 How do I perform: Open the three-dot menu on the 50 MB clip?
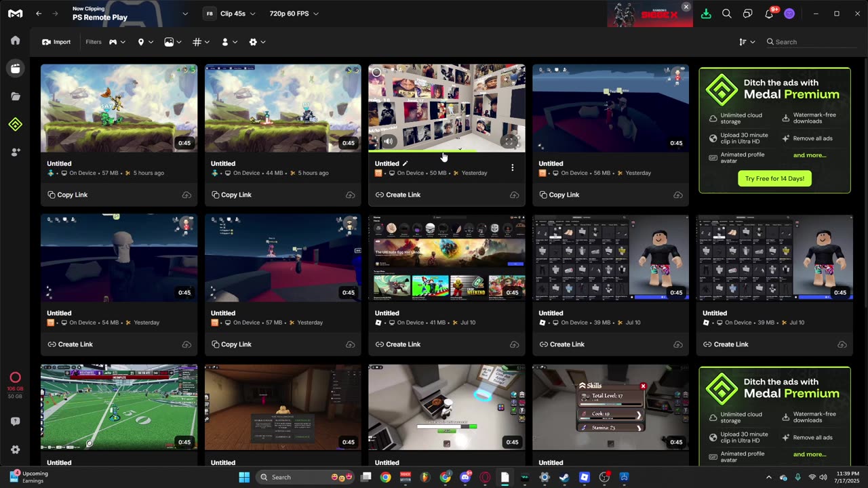pos(513,167)
